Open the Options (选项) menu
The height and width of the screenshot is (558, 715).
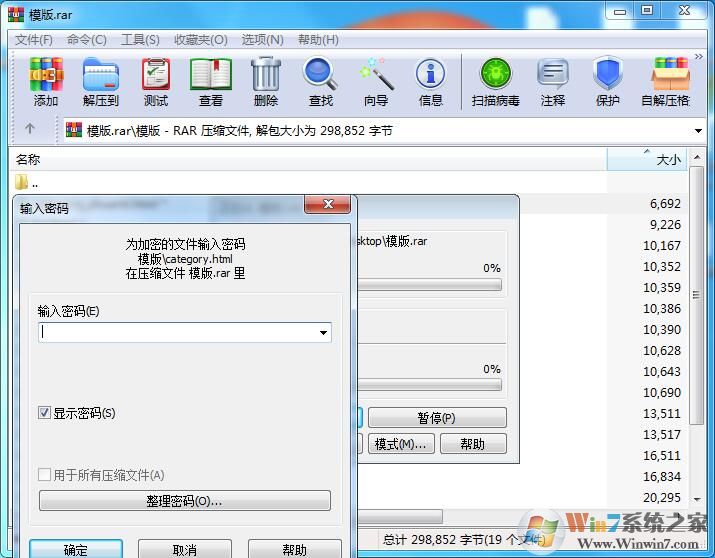[x=262, y=40]
